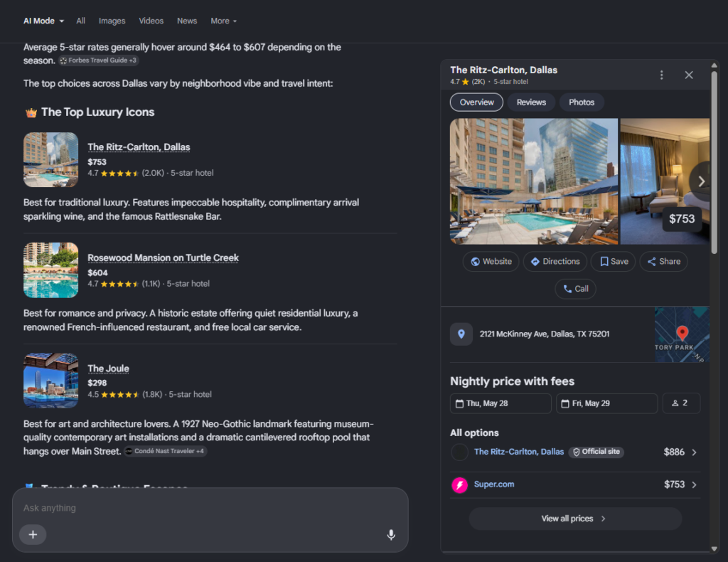Open the large hotel pool photo
728x562 pixels.
click(534, 181)
